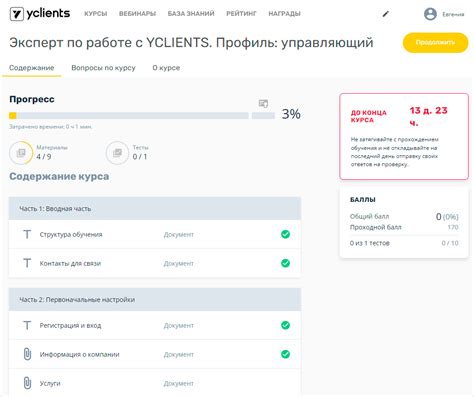
Task: Click the Затрачено времени text
Action: point(50,127)
